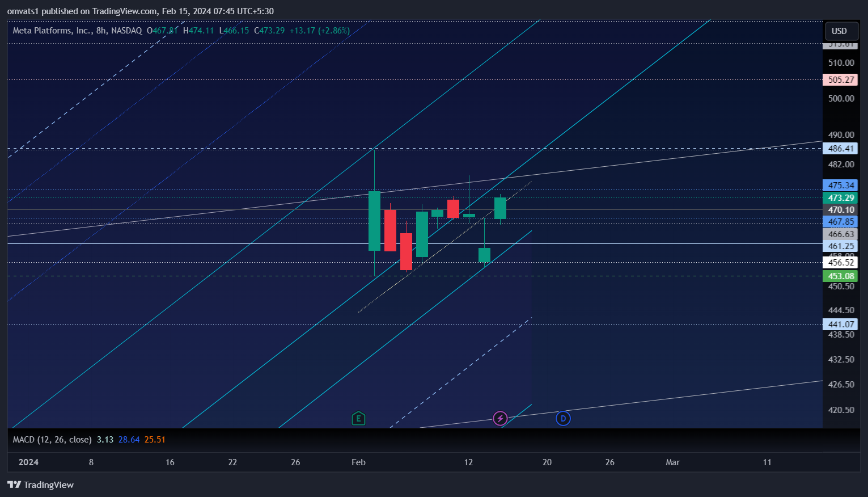Click the Feb date on time axis
868x497 pixels.
click(358, 462)
